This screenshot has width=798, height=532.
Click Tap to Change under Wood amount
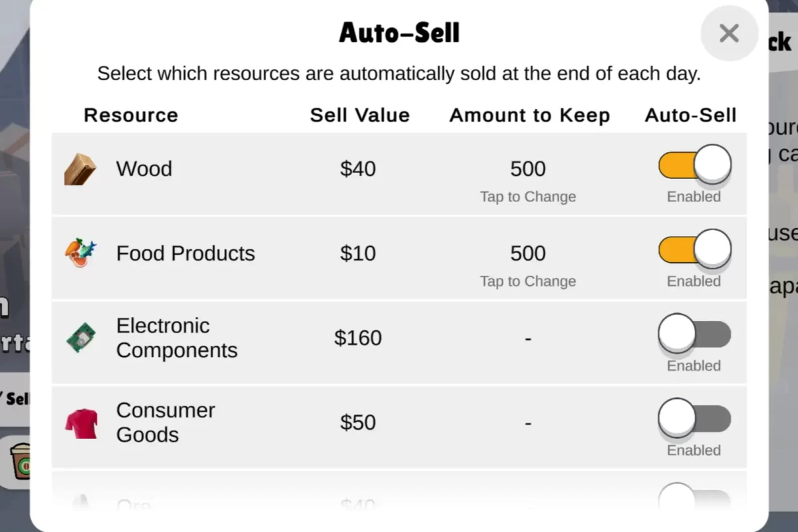pyautogui.click(x=528, y=197)
